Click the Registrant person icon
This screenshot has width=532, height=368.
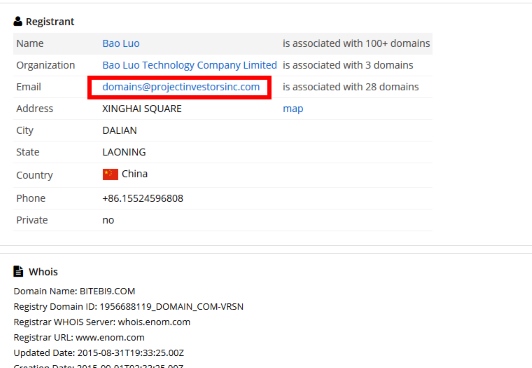pyautogui.click(x=18, y=21)
